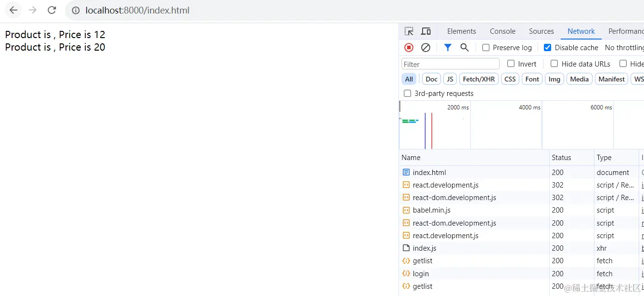Select the login fetch request
Viewport: 644px width, 296px height.
pos(522,274)
